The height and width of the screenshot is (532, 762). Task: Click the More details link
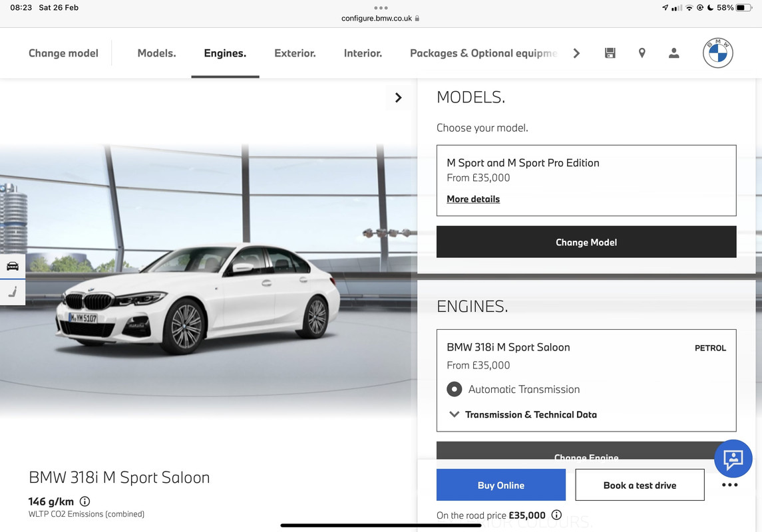(473, 199)
